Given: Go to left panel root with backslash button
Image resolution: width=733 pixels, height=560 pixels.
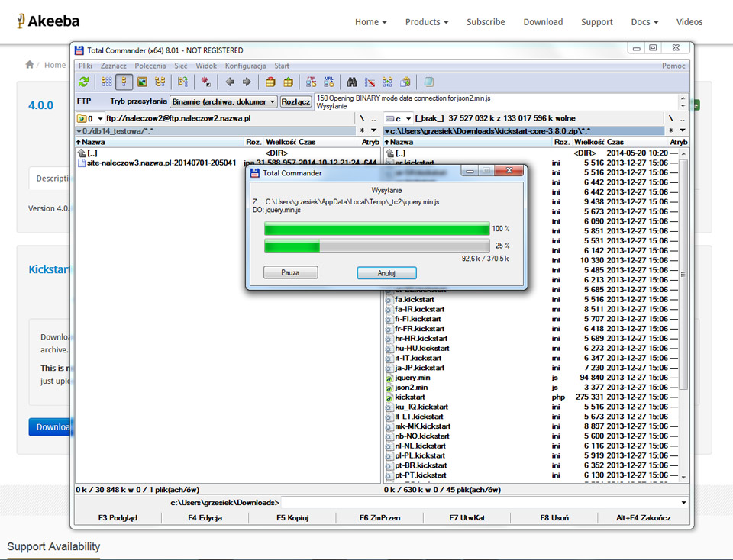Looking at the screenshot, I should pos(362,118).
